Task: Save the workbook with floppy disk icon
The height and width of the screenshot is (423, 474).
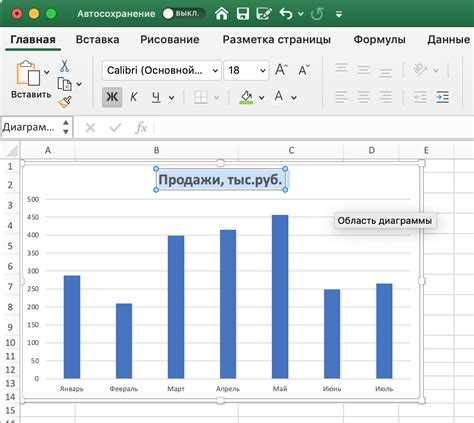Action: pos(243,14)
